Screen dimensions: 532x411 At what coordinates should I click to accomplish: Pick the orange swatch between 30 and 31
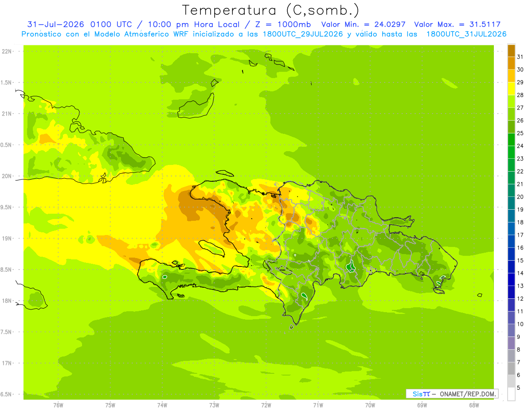point(511,63)
